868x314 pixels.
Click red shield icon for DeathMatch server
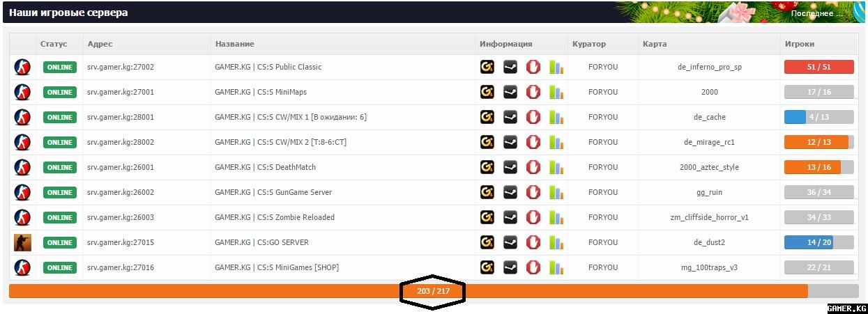click(x=533, y=167)
